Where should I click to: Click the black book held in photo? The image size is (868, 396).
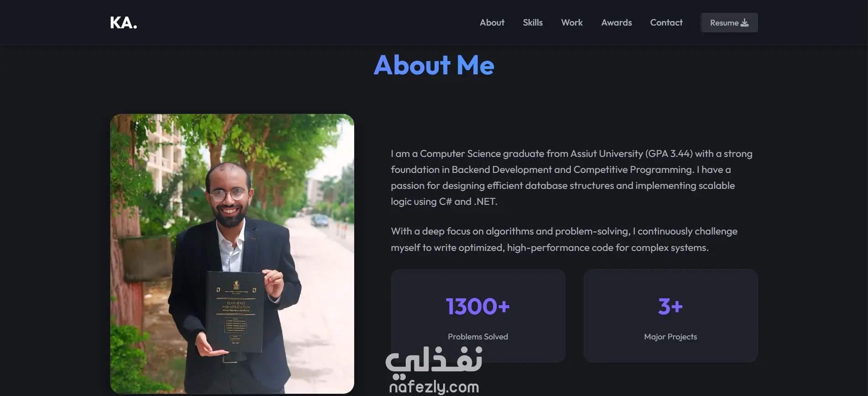click(x=235, y=312)
